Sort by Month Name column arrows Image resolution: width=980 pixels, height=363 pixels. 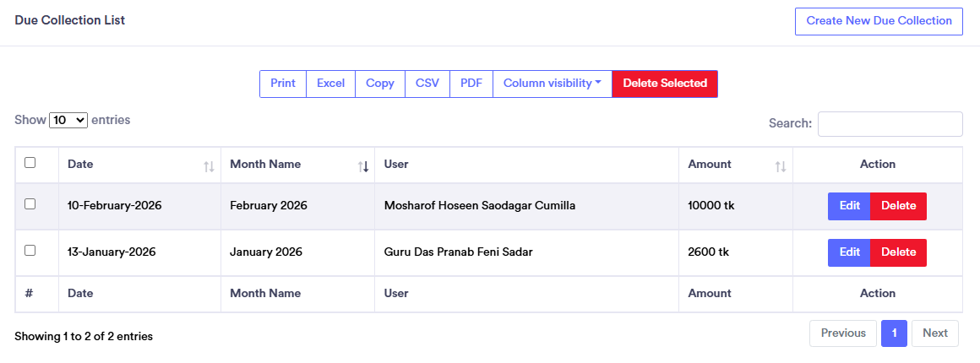point(363,166)
